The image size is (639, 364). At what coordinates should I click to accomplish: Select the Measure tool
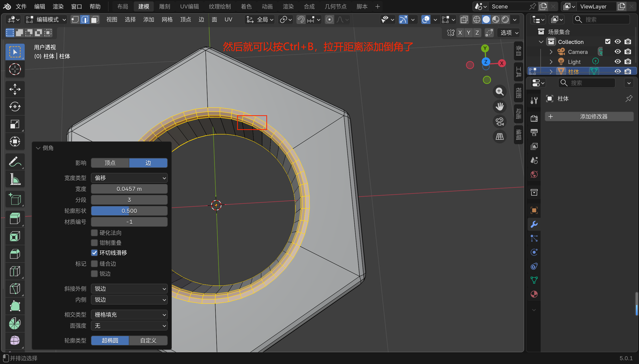point(15,179)
